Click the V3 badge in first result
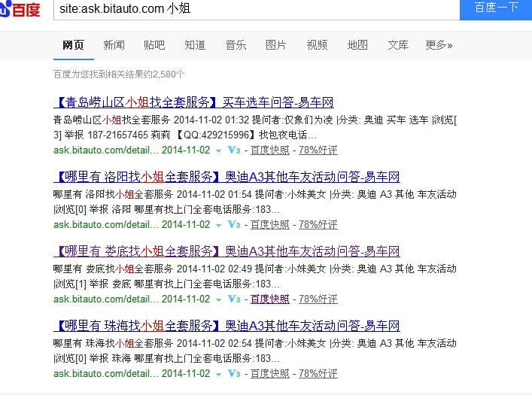532x395 pixels. (234, 150)
